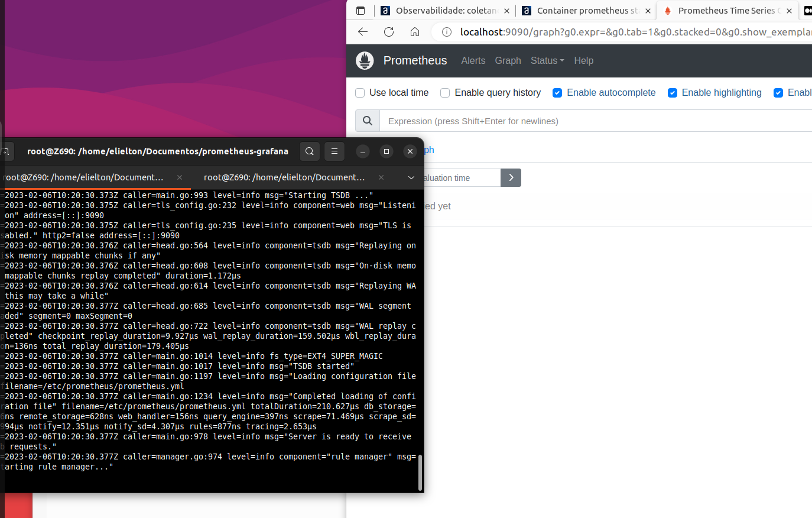
Task: Open the browser tab overview button
Action: point(360,11)
